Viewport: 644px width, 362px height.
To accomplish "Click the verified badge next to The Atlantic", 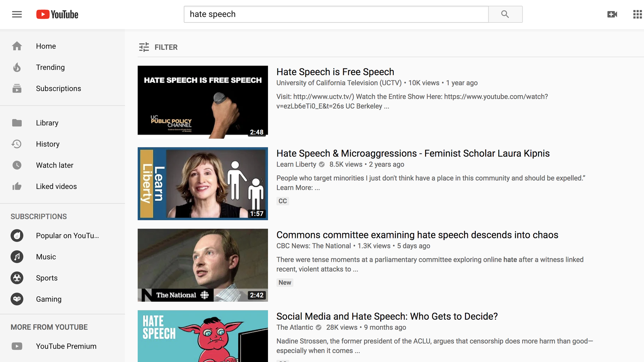I will (318, 327).
